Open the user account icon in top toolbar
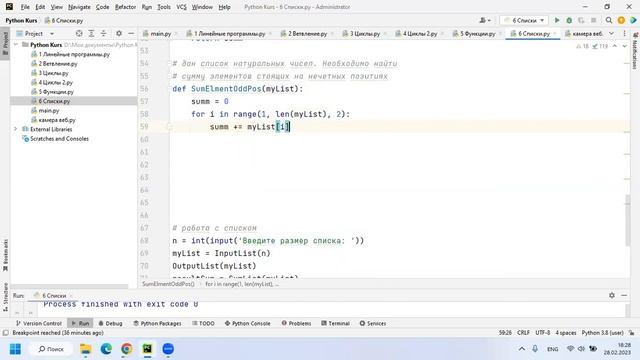This screenshot has width=640, height=360. [483, 20]
